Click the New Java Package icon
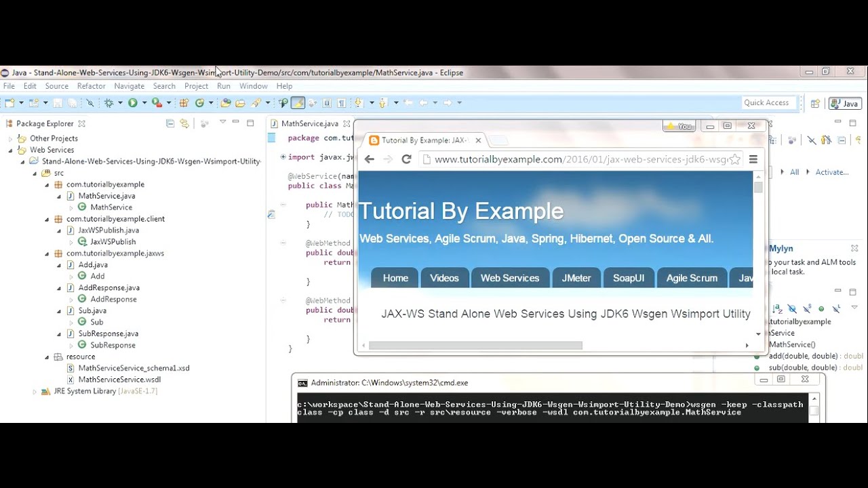The image size is (868, 488). [x=184, y=103]
